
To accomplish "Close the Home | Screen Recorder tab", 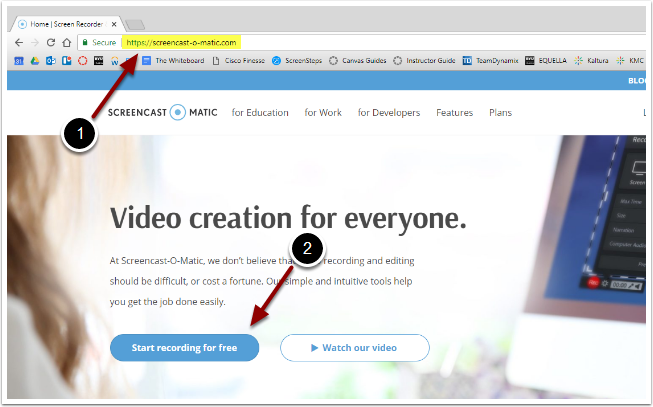I will pos(114,24).
